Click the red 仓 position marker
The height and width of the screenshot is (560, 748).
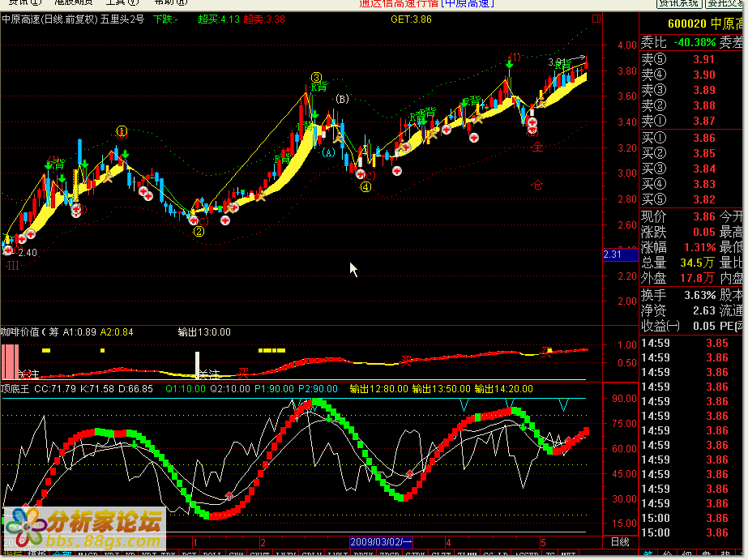pyautogui.click(x=537, y=185)
